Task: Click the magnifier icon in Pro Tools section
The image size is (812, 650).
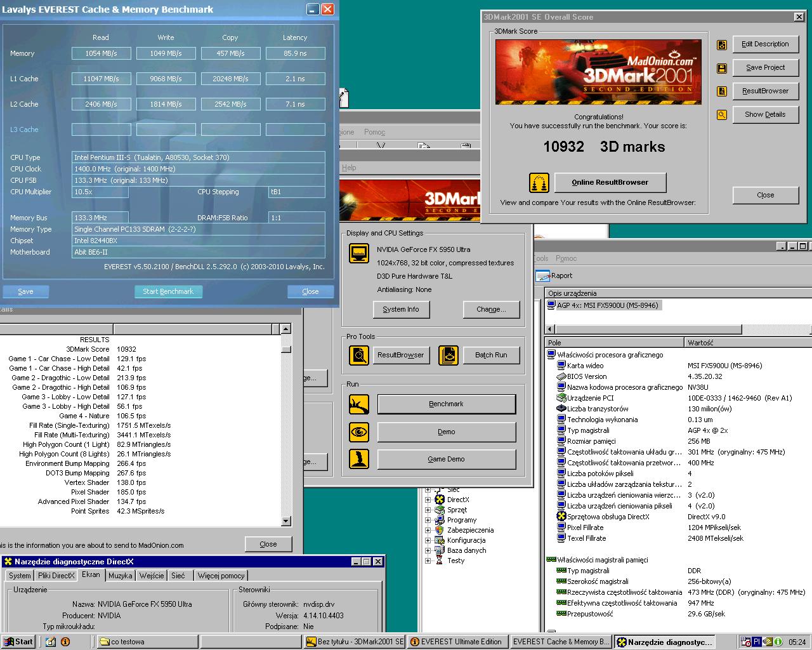Action: pos(359,355)
